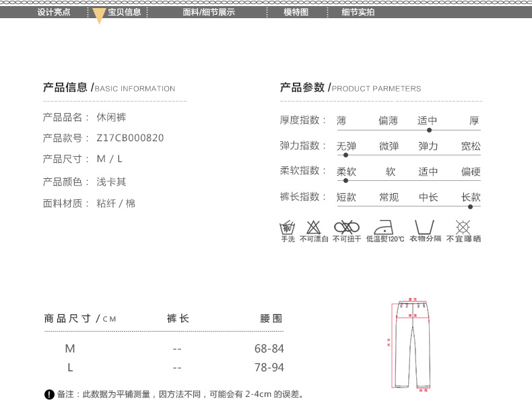Click the product number Z17CB000820

pos(130,138)
